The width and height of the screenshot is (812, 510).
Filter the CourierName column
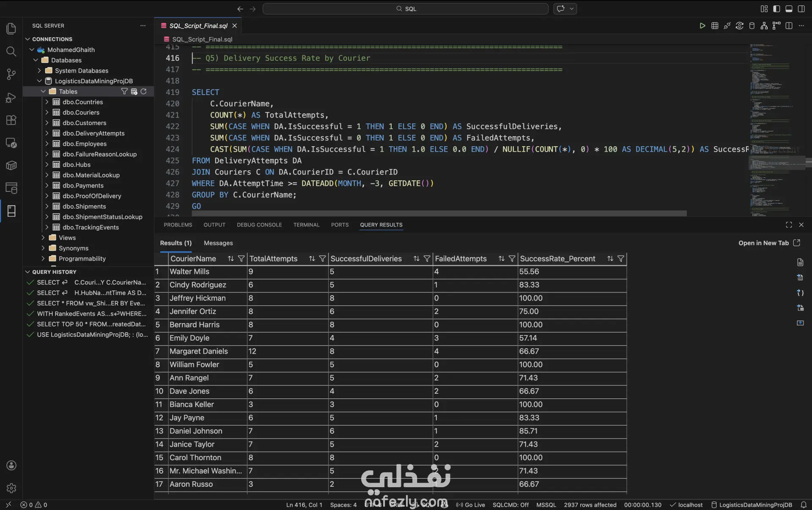pos(241,259)
